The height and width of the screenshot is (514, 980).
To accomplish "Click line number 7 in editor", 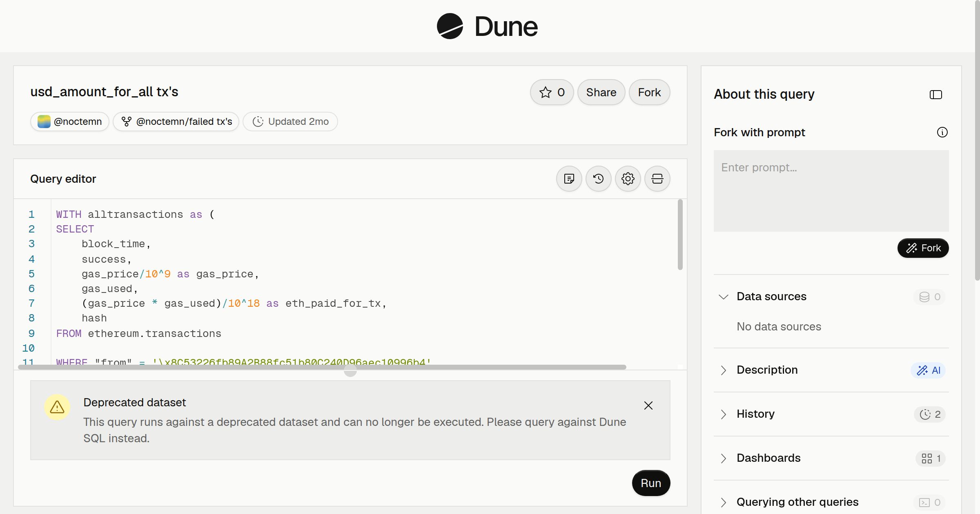I will pos(31,304).
